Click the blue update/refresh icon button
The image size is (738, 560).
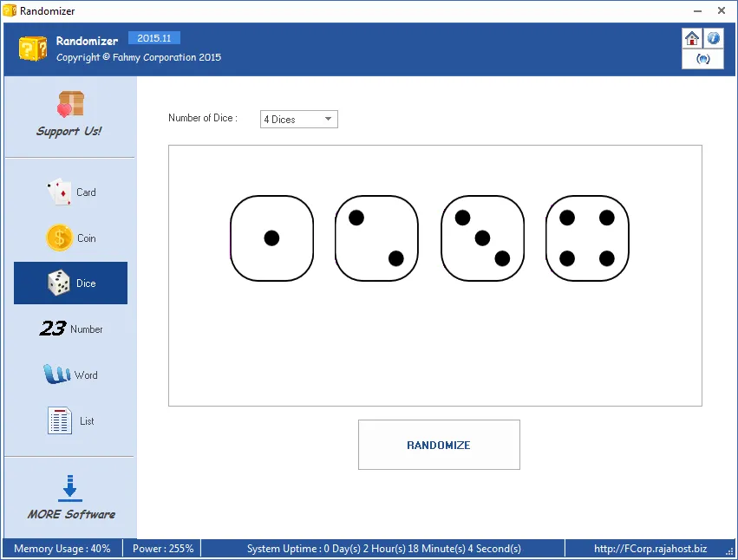[x=702, y=59]
